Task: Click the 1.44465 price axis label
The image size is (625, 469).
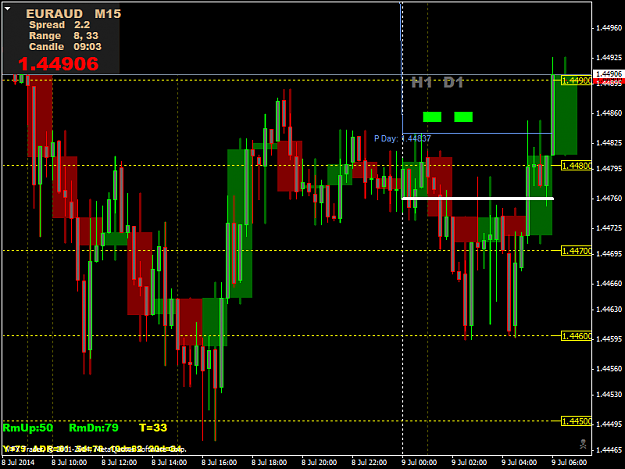Action: [x=609, y=450]
